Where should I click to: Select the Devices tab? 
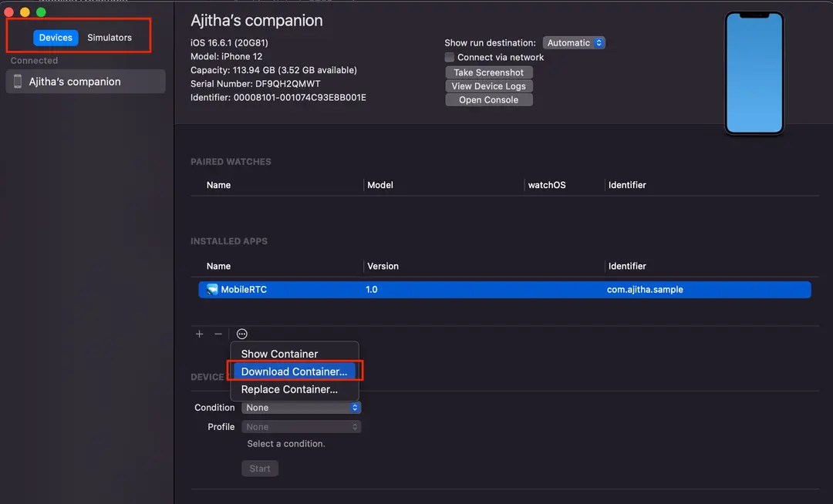[55, 36]
